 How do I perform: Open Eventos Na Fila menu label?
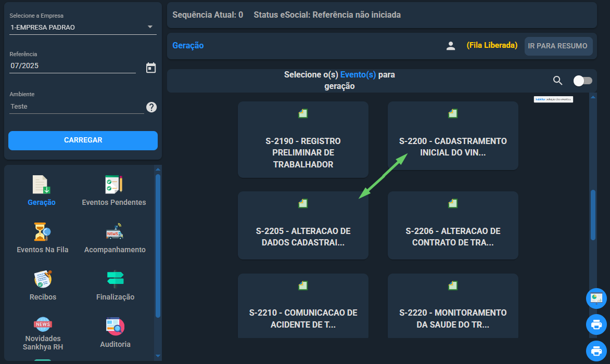(42, 250)
